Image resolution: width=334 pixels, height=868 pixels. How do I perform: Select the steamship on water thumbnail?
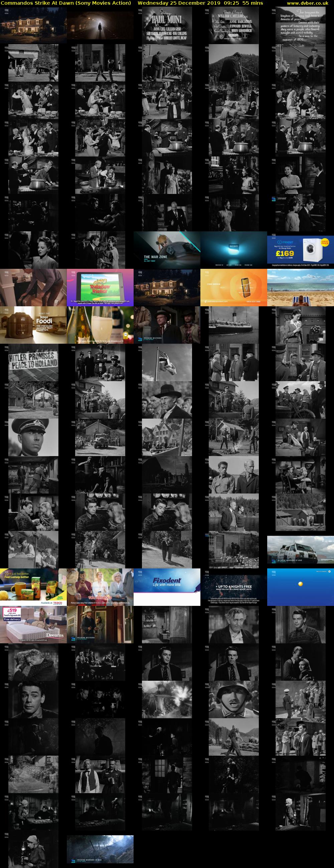click(x=234, y=325)
